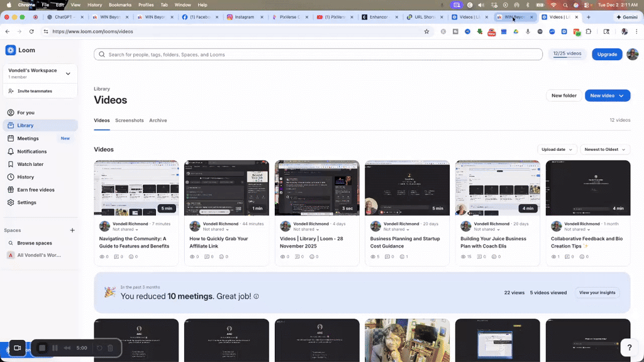Open Loom Settings from the sidebar
644x362 pixels.
point(27,202)
